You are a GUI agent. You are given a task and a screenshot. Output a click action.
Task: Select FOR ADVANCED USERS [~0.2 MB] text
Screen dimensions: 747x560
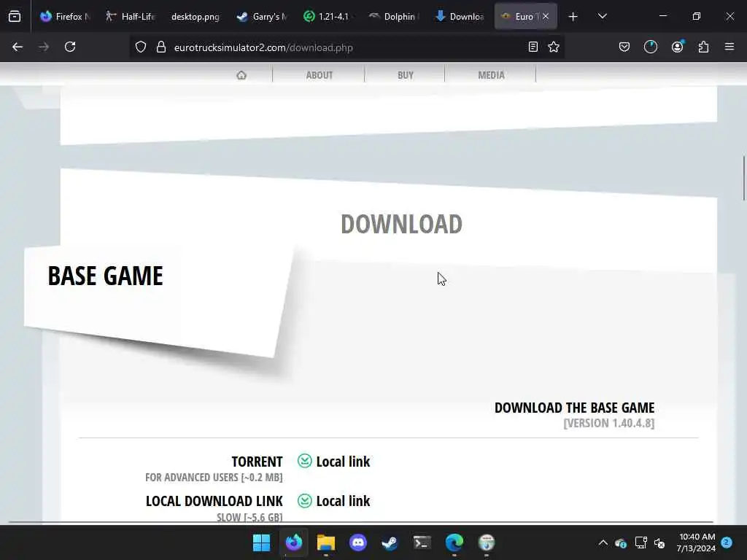[x=214, y=477]
